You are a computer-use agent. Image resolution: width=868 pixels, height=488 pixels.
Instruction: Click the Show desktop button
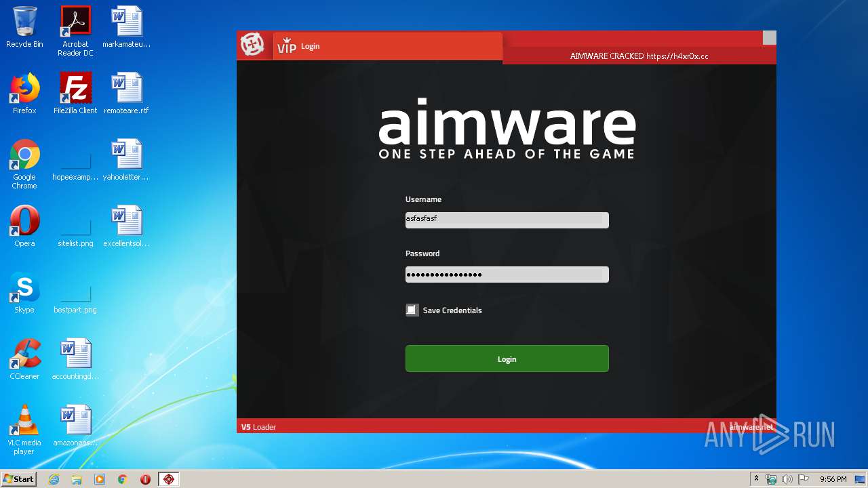click(861, 479)
